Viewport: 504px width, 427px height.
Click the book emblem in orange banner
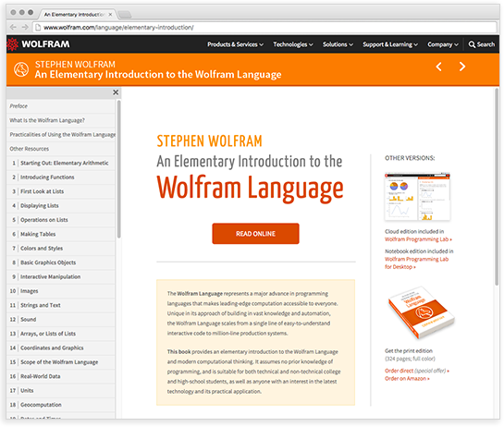coord(21,69)
